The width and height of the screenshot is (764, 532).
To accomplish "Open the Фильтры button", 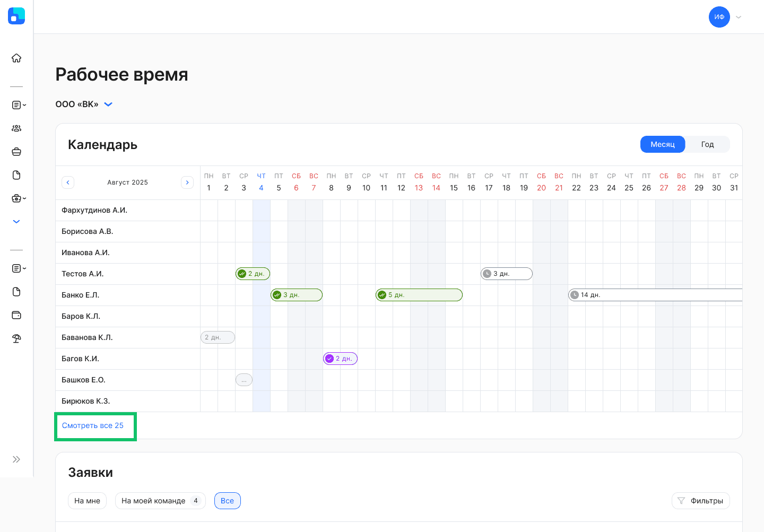I will pos(701,501).
